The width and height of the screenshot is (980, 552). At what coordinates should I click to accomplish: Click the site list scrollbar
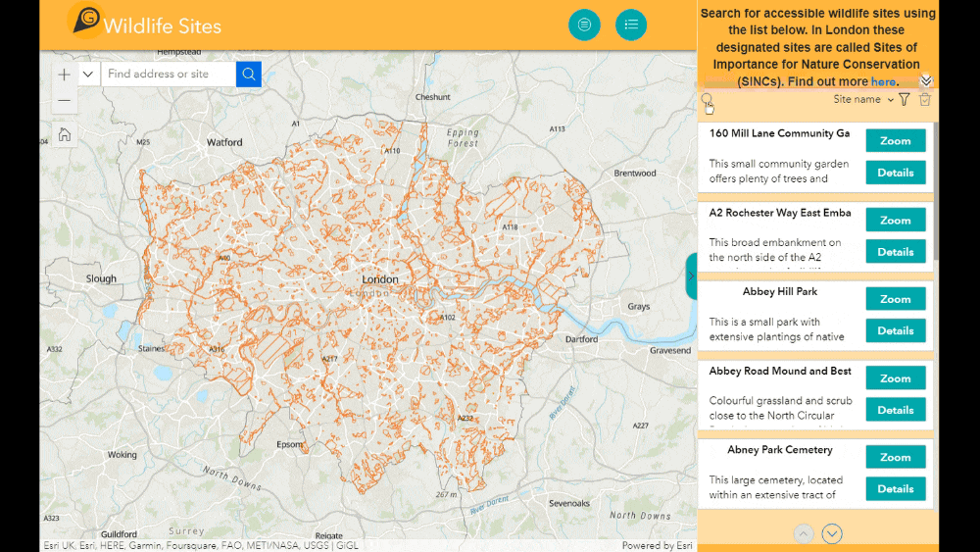point(936,191)
